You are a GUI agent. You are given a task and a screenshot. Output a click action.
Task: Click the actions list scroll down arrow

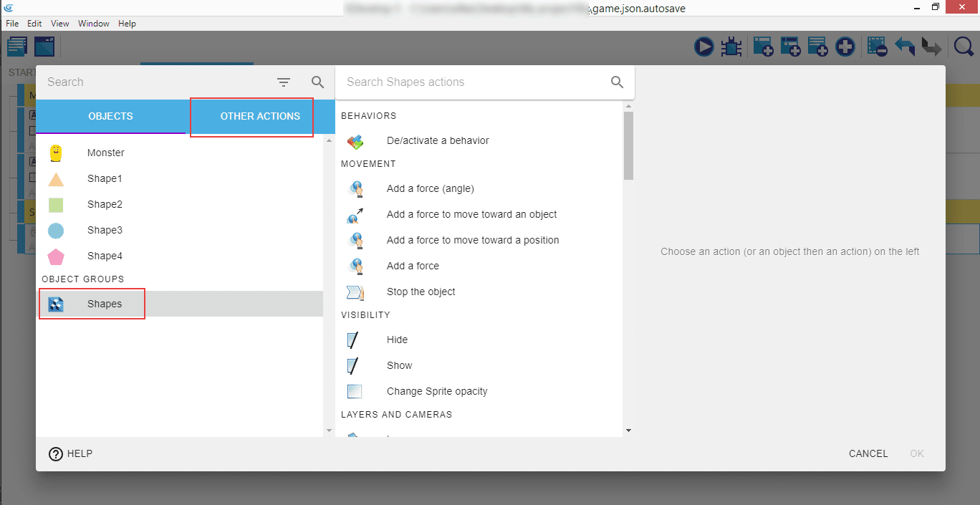point(628,431)
